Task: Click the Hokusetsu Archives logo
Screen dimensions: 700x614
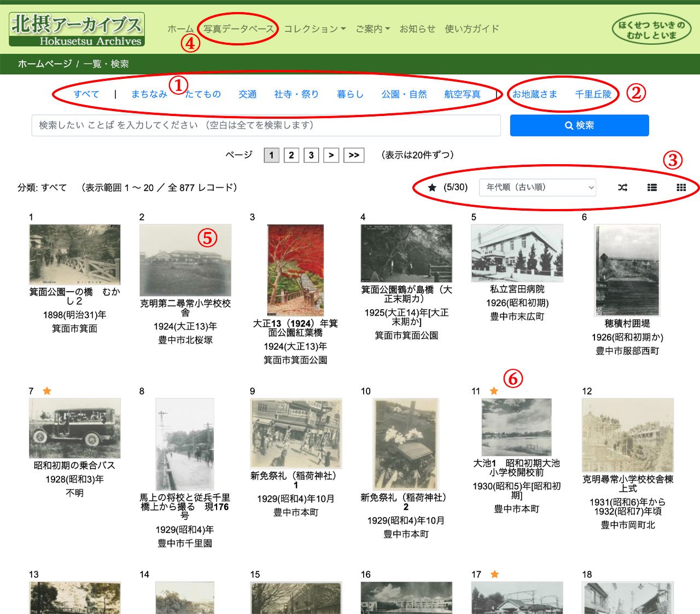Action: (77, 30)
